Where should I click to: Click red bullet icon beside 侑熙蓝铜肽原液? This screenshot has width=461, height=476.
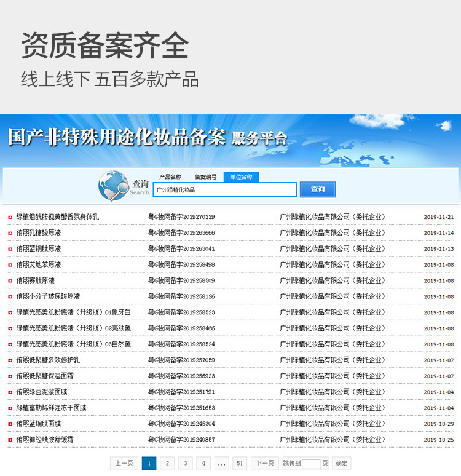coord(10,249)
